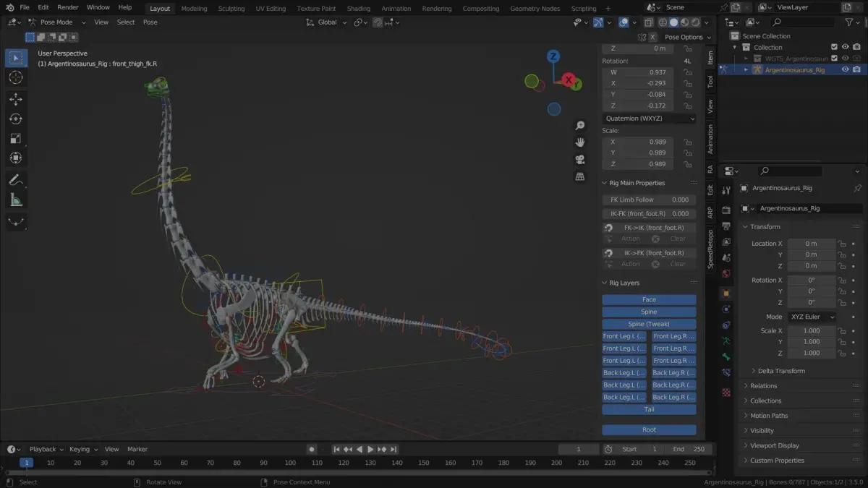Open Pose Options dropdown
Image resolution: width=868 pixels, height=488 pixels.
click(x=687, y=37)
